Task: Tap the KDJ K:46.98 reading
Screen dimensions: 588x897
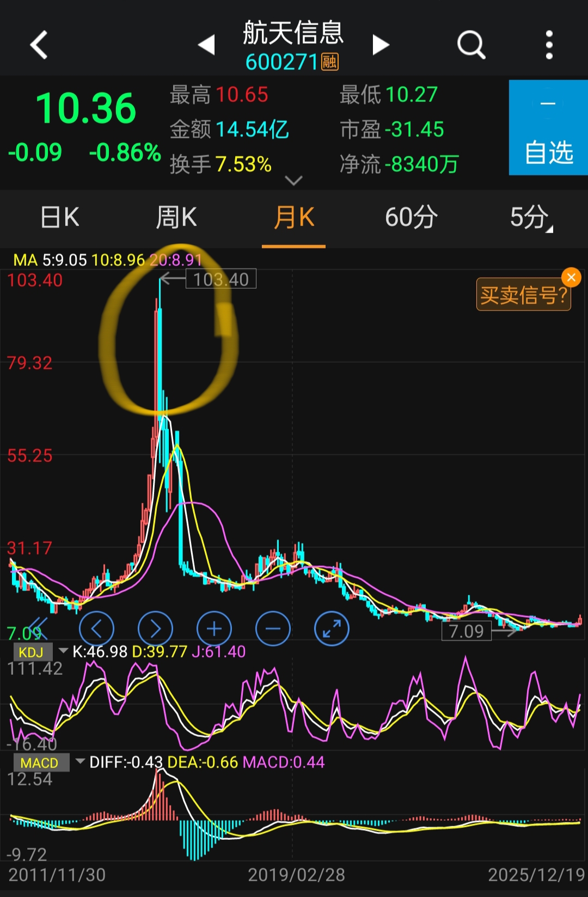Action: point(100,651)
